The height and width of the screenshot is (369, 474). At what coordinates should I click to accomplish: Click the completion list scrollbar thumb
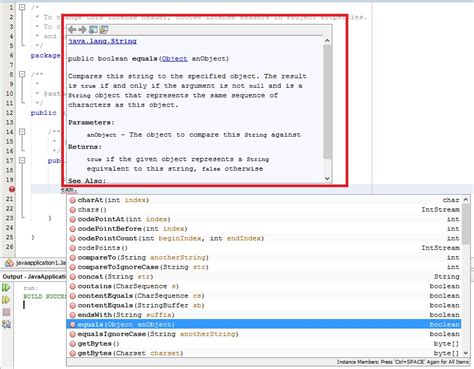click(x=466, y=223)
